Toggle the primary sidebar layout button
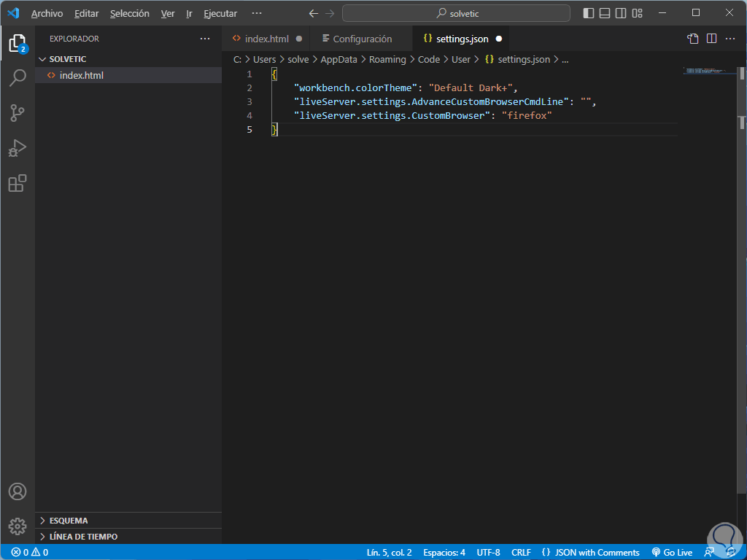 589,13
